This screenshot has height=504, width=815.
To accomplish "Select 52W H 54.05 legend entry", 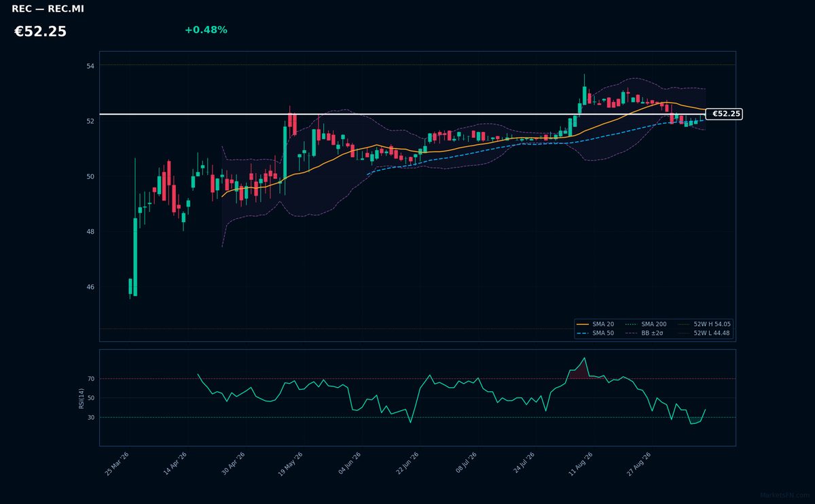I will click(704, 325).
